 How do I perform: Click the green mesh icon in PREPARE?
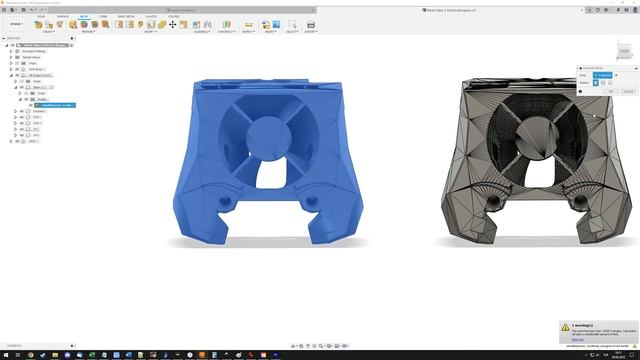pyautogui.click(x=84, y=24)
